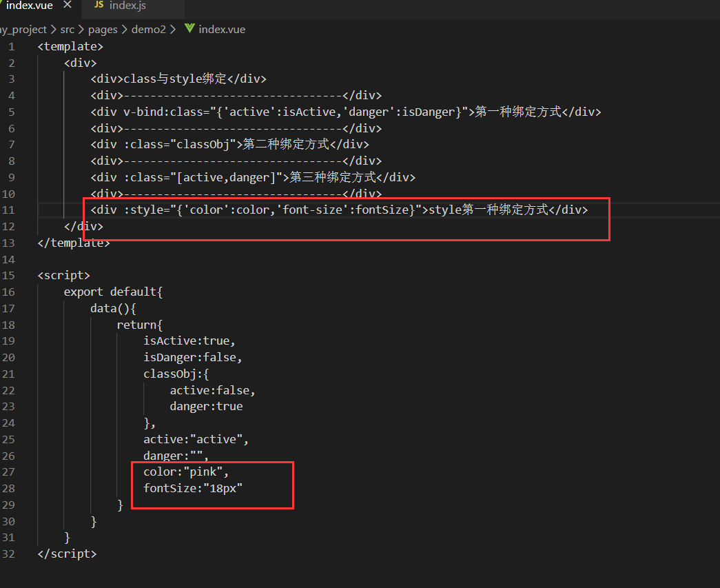The width and height of the screenshot is (720, 588).
Task: Click line number 27 in the gutter
Action: coord(10,472)
